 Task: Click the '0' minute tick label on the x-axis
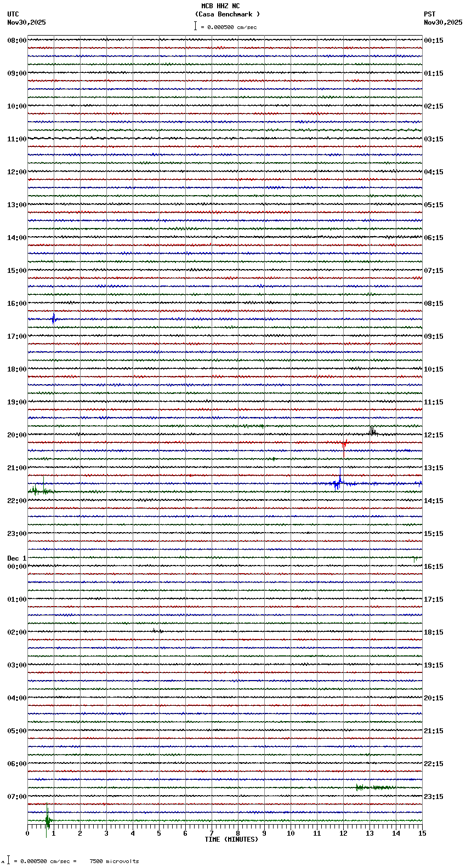[x=27, y=833]
